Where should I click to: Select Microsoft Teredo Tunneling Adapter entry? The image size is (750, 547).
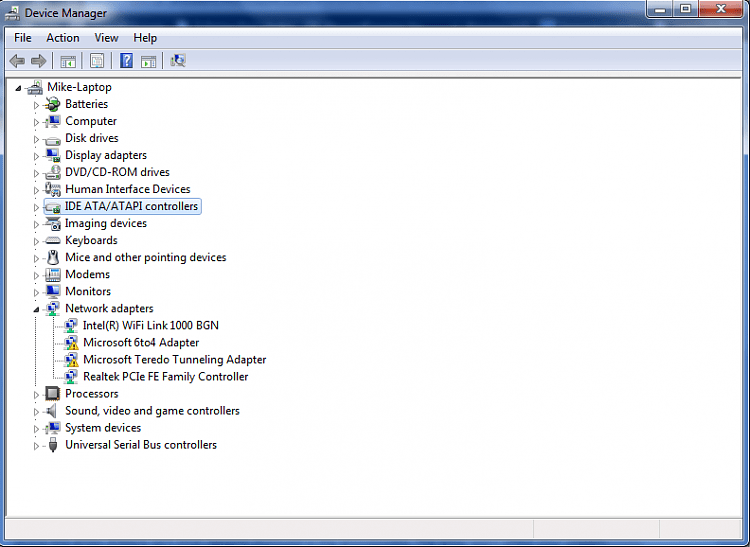click(175, 360)
